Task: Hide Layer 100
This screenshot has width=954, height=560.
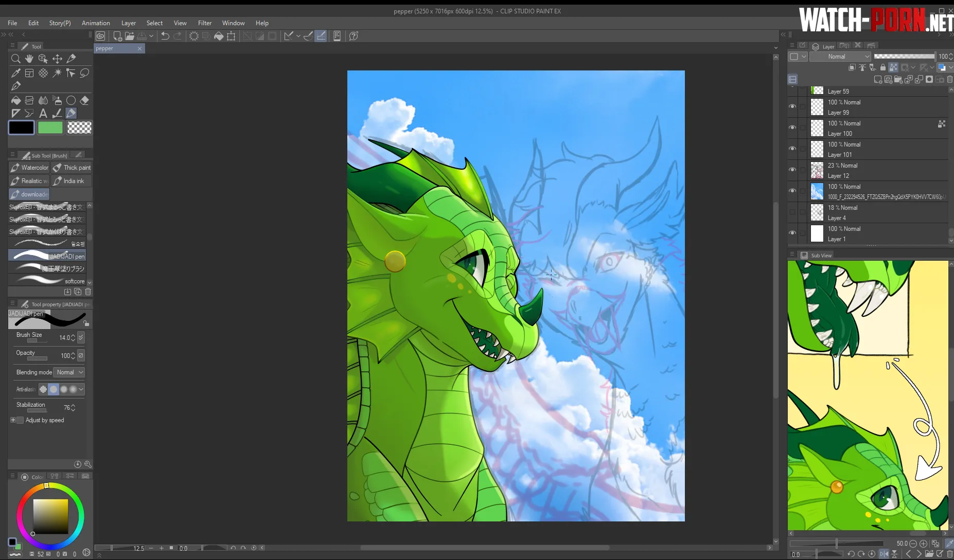Action: (792, 128)
